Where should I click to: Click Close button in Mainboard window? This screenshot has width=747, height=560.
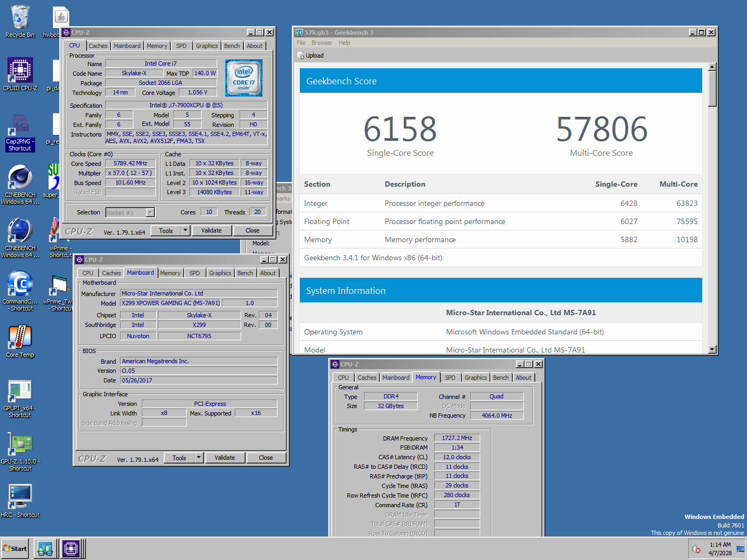[x=266, y=458]
